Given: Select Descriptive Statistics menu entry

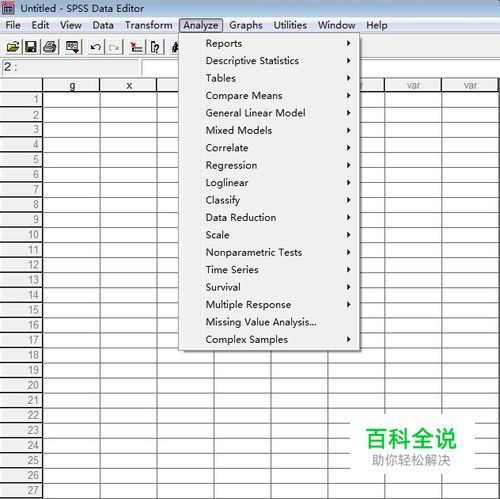Looking at the screenshot, I should pos(269,61).
